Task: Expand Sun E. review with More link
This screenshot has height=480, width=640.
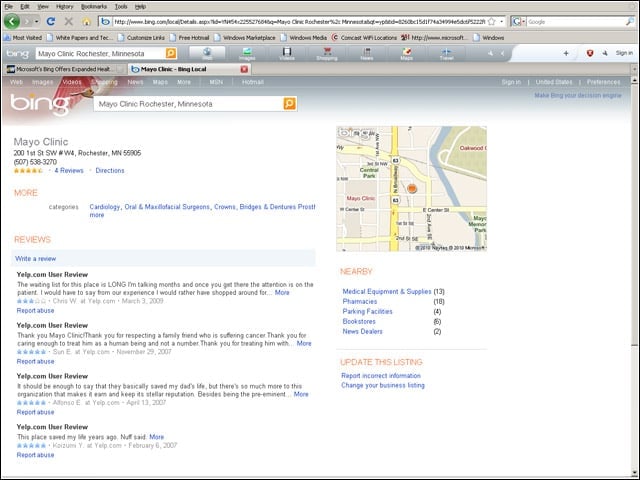Action: click(304, 343)
